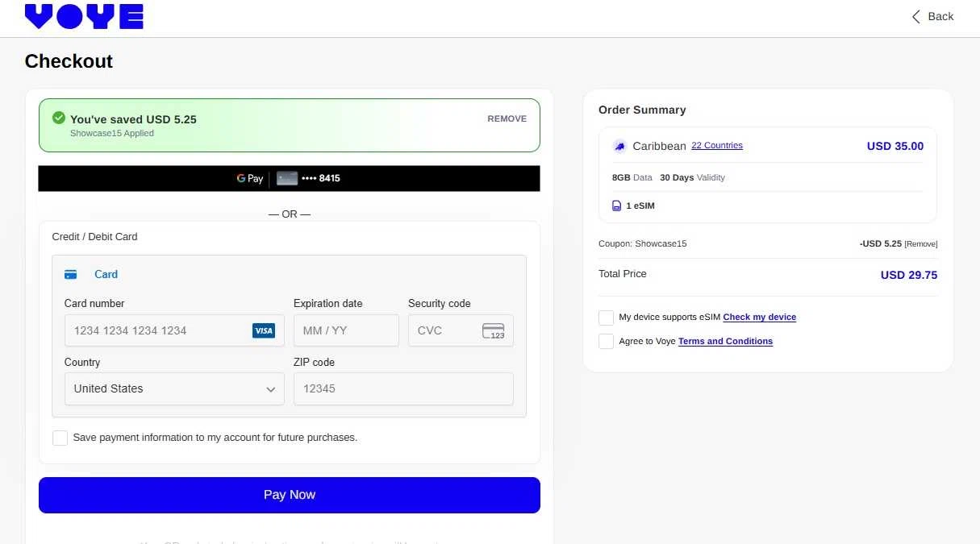Click the blue Pay Now button
Image resolution: width=980 pixels, height=544 pixels.
pos(290,495)
